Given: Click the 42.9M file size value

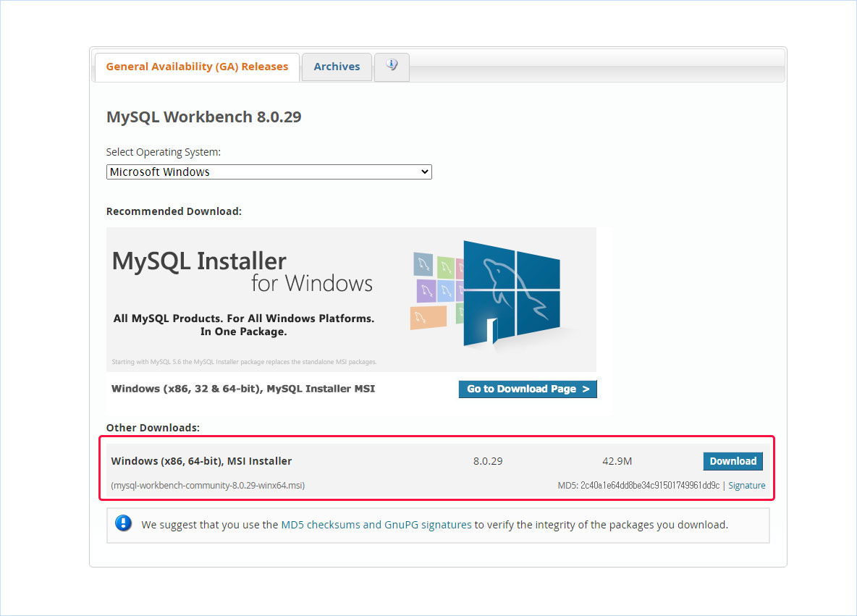Looking at the screenshot, I should click(x=617, y=461).
